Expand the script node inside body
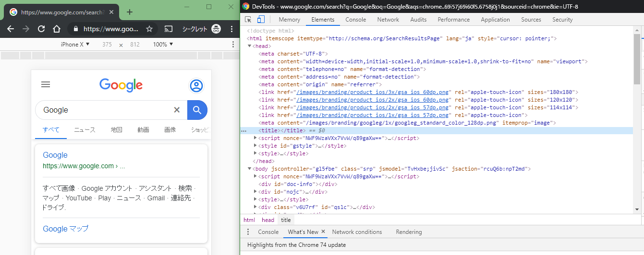Image resolution: width=644 pixels, height=255 pixels. 255,176
